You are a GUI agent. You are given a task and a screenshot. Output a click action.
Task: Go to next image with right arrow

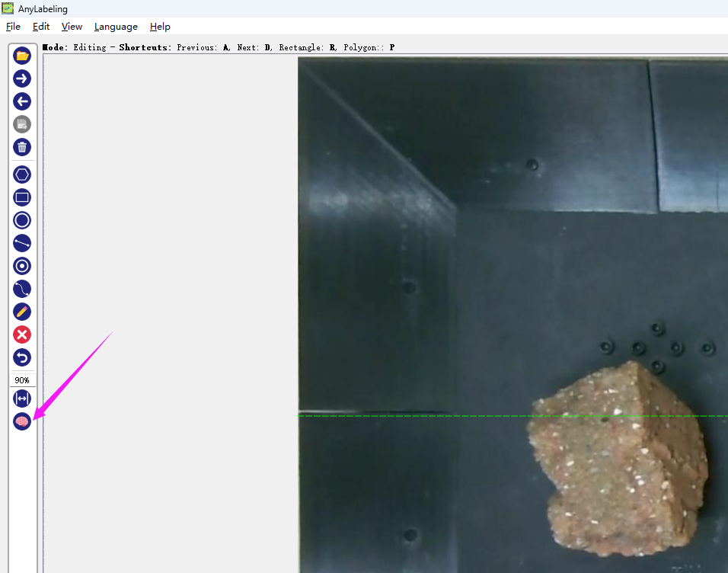click(22, 78)
